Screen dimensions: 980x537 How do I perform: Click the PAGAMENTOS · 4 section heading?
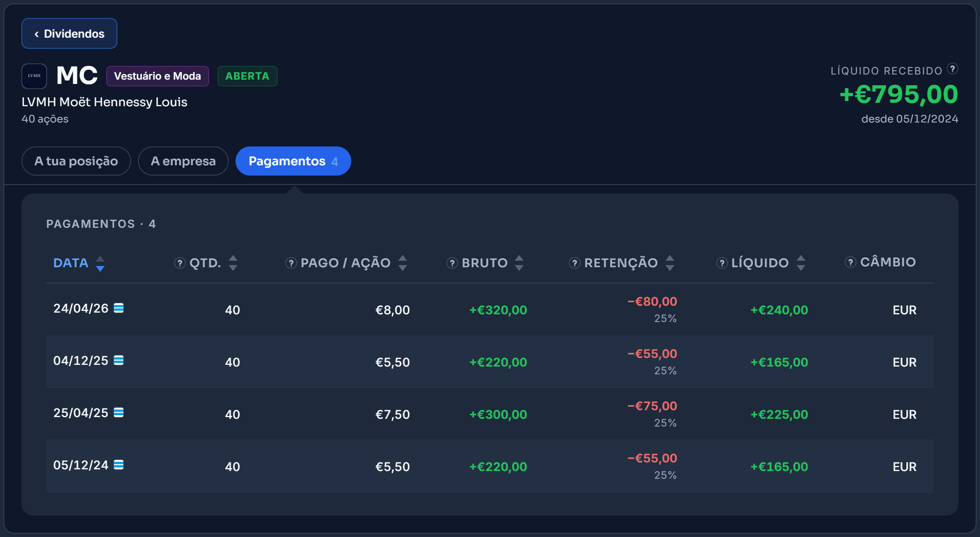101,224
